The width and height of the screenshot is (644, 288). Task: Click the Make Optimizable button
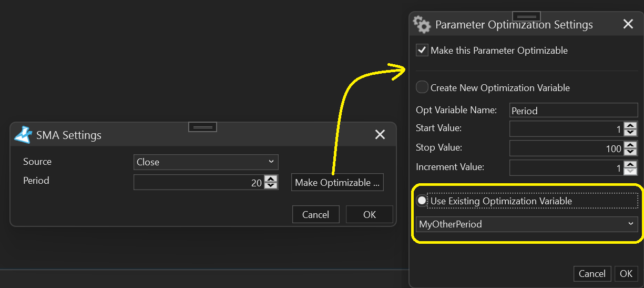[337, 183]
